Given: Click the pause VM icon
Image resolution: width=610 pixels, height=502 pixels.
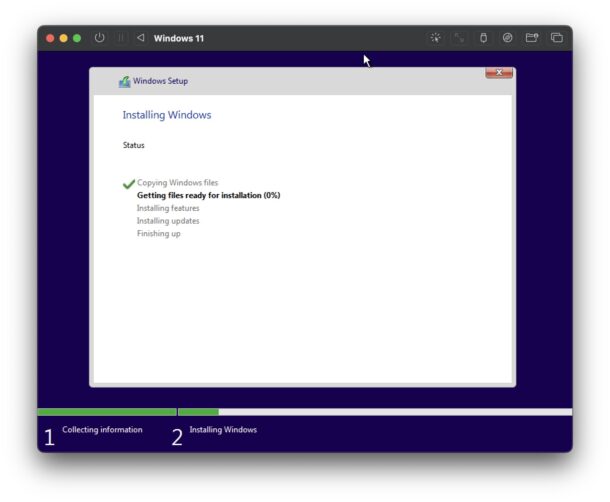Looking at the screenshot, I should point(121,38).
